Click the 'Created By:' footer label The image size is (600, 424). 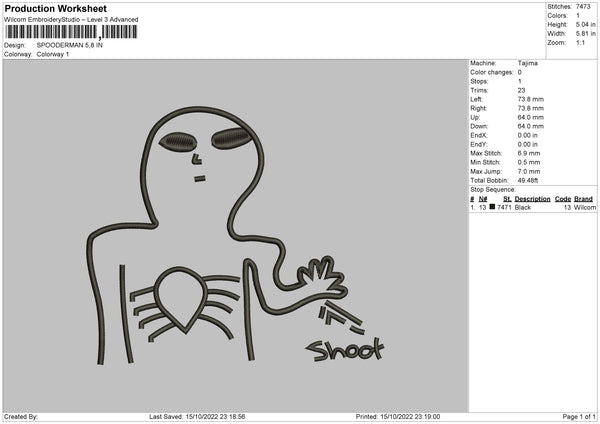[21, 417]
